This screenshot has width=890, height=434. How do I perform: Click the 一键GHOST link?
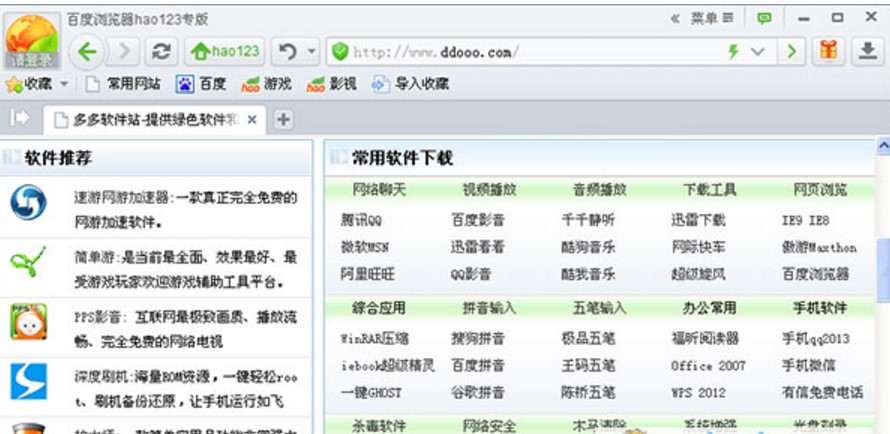click(371, 393)
